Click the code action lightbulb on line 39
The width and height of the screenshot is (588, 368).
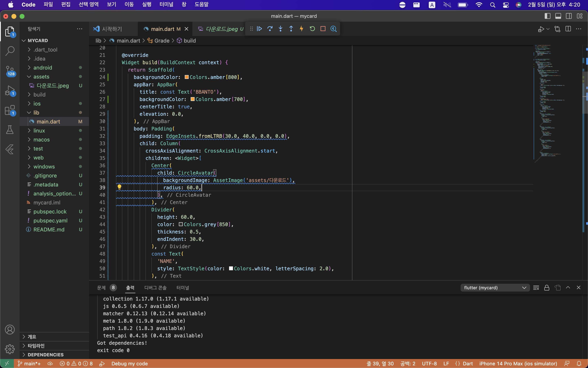point(119,187)
